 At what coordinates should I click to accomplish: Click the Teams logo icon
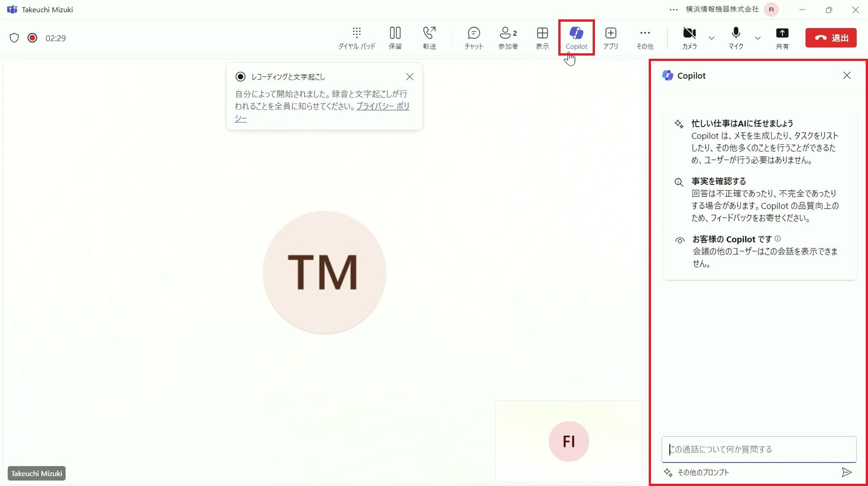tap(12, 9)
